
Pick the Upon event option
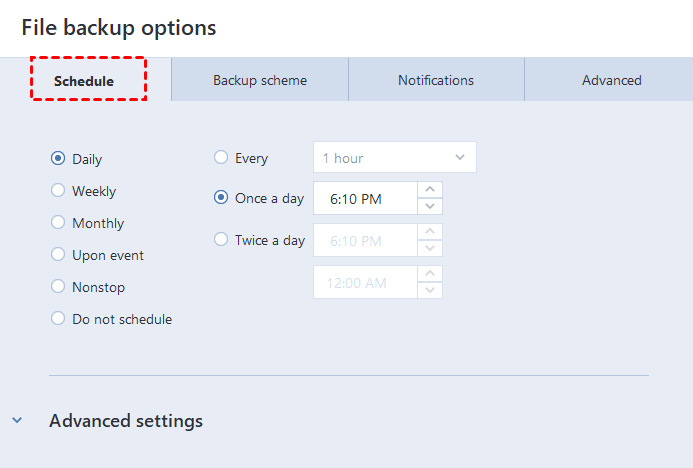pos(58,255)
